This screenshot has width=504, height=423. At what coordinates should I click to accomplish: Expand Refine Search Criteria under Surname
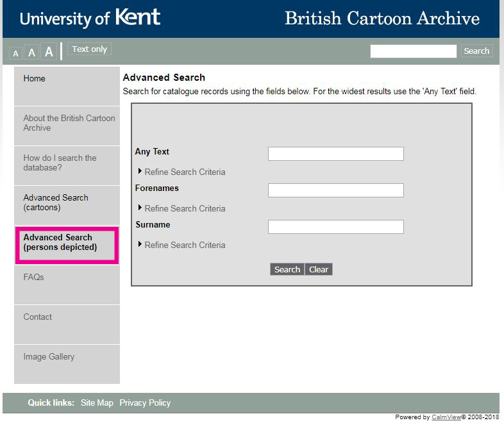[x=184, y=245]
